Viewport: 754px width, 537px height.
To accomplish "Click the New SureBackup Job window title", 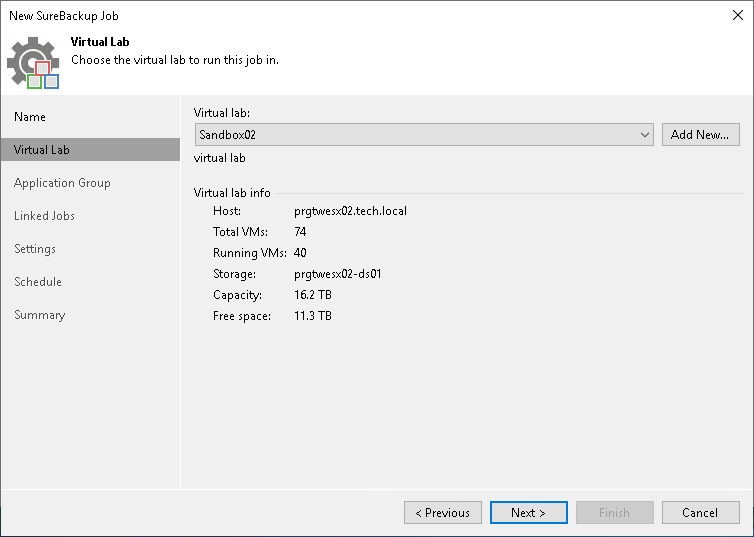I will (x=64, y=15).
